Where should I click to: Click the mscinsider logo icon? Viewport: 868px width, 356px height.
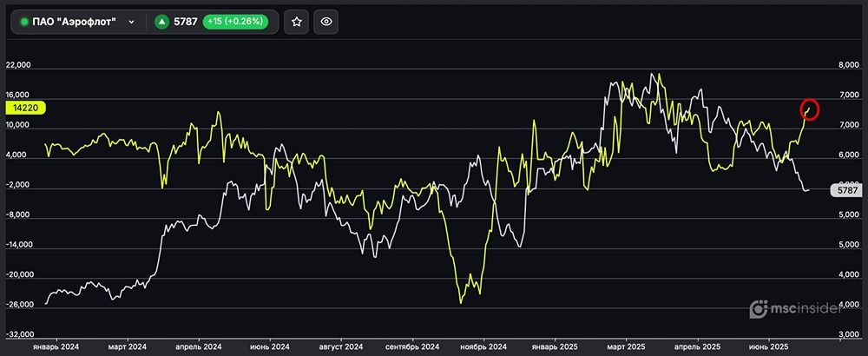click(x=759, y=308)
